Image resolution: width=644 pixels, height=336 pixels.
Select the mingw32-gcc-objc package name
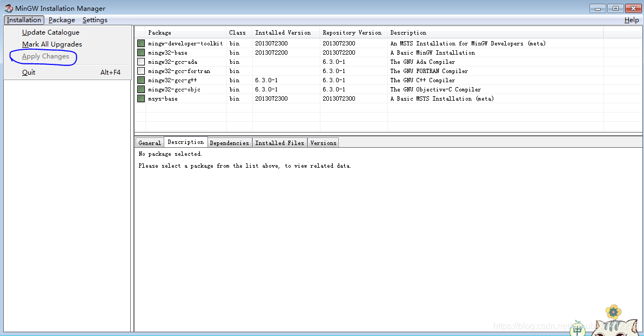point(174,89)
